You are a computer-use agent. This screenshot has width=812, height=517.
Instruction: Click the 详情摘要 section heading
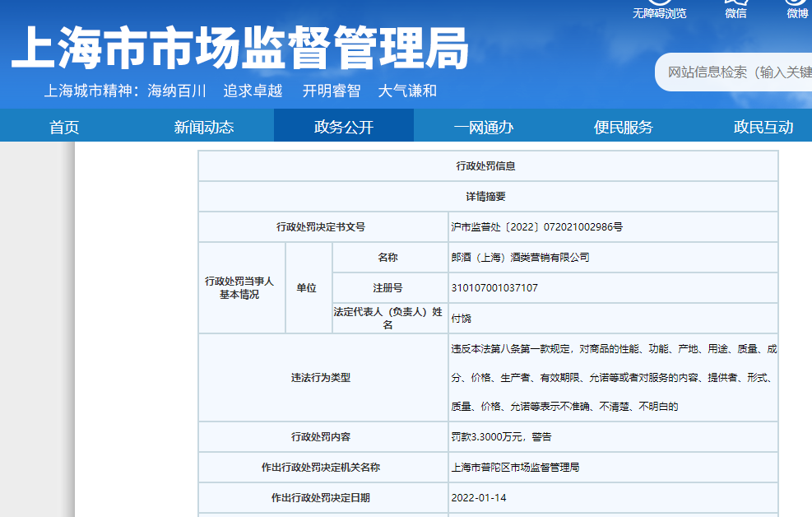(486, 197)
